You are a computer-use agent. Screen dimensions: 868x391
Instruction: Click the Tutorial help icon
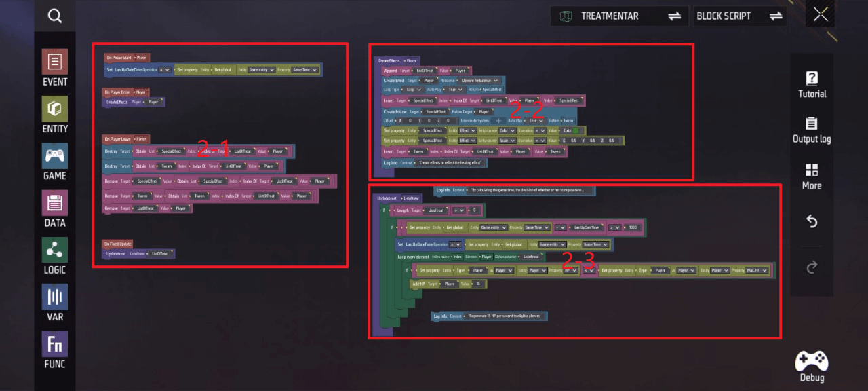click(x=812, y=84)
